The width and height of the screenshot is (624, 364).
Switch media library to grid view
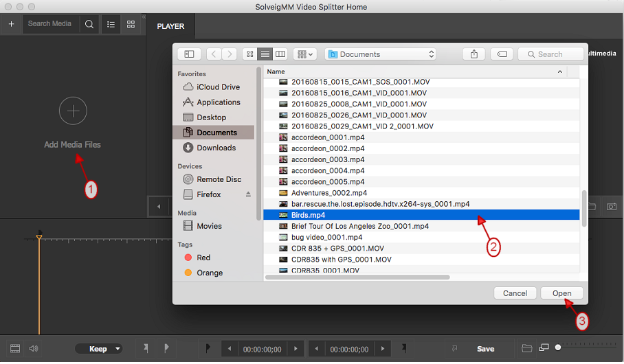click(131, 24)
